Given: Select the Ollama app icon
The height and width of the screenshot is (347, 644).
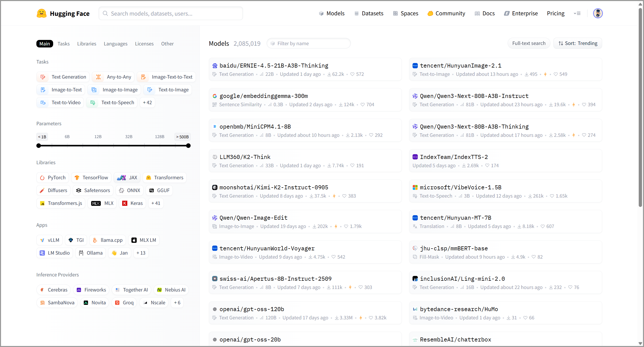Looking at the screenshot, I should point(81,253).
